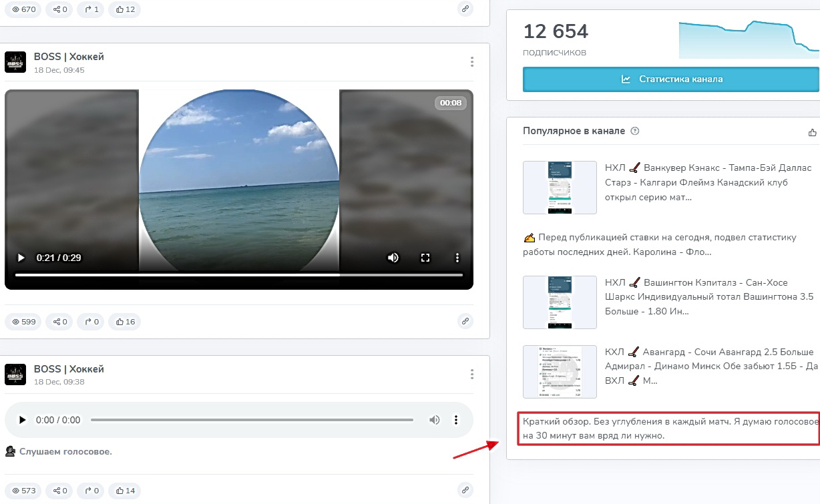Copy link icon of the 09:38 audio post
The image size is (820, 504).
pos(465,490)
